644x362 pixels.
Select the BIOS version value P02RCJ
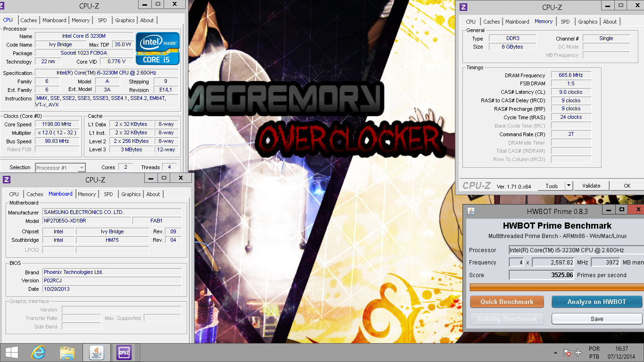112,280
